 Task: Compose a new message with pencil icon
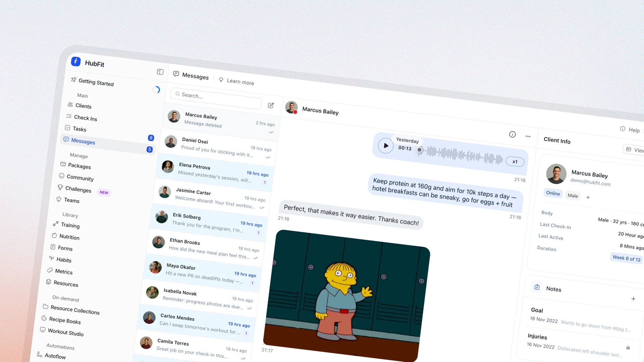click(271, 105)
